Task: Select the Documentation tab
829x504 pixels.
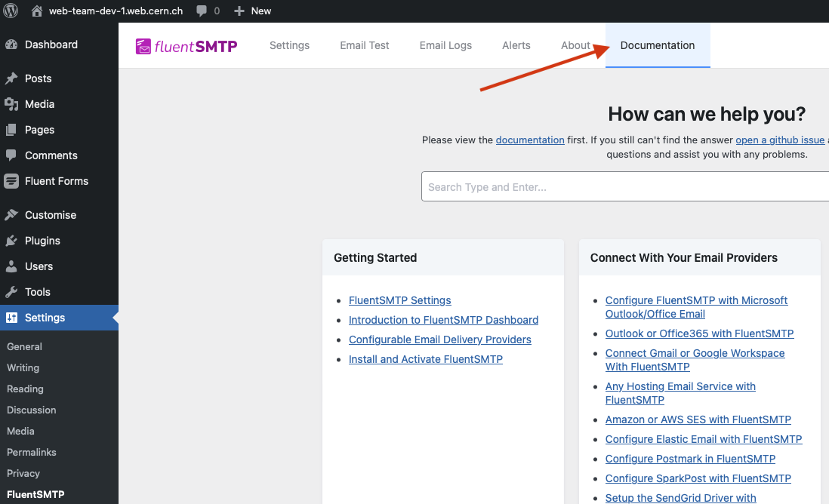Action: pos(657,45)
